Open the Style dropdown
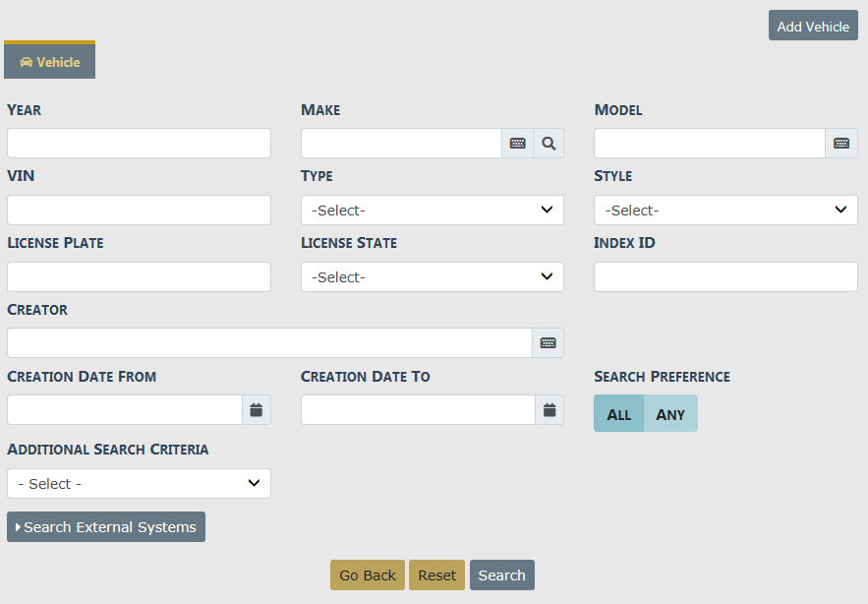This screenshot has width=868, height=604. (x=725, y=211)
